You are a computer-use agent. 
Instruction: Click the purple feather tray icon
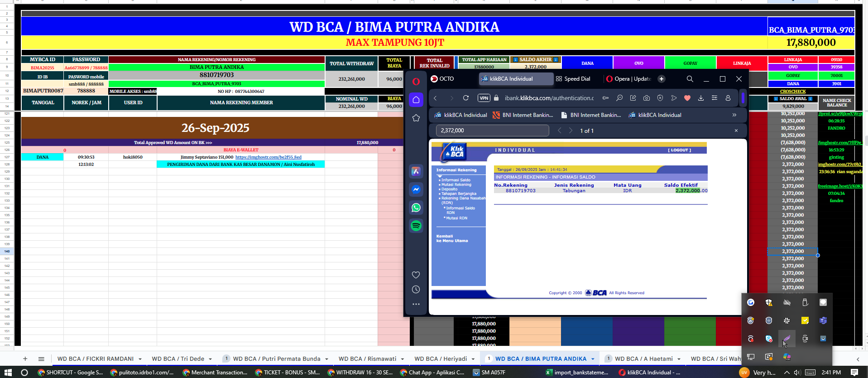click(787, 339)
